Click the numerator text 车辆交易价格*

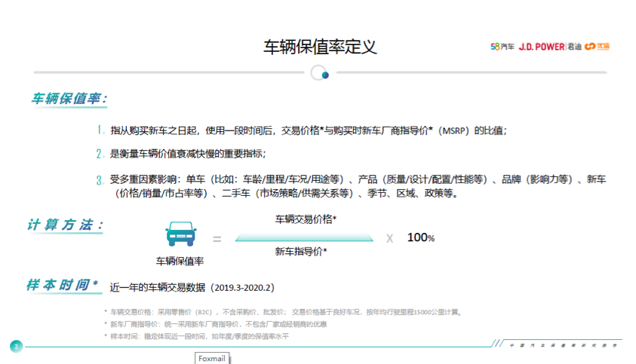[306, 219]
